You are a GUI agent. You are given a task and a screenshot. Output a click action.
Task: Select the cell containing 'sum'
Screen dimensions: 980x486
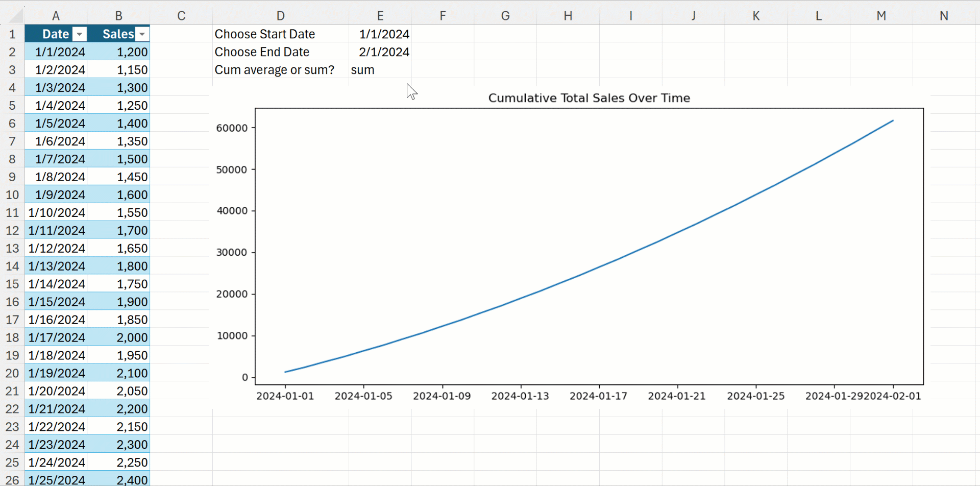380,69
